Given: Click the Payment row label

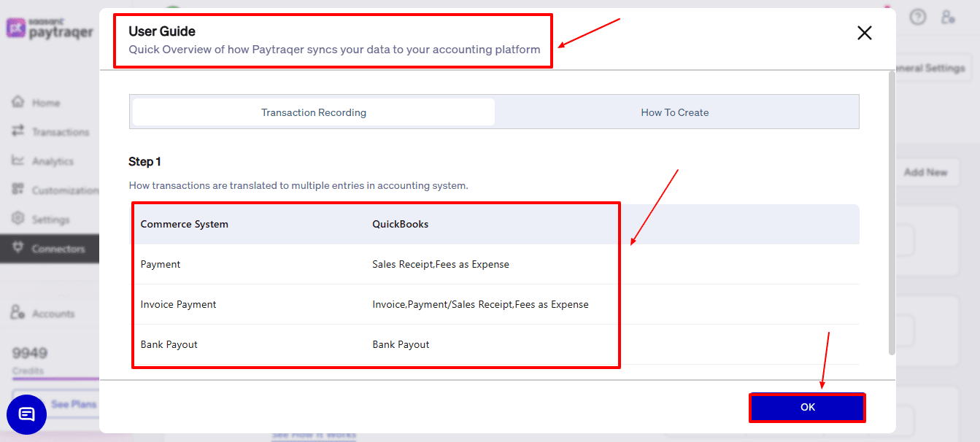Looking at the screenshot, I should tap(161, 264).
